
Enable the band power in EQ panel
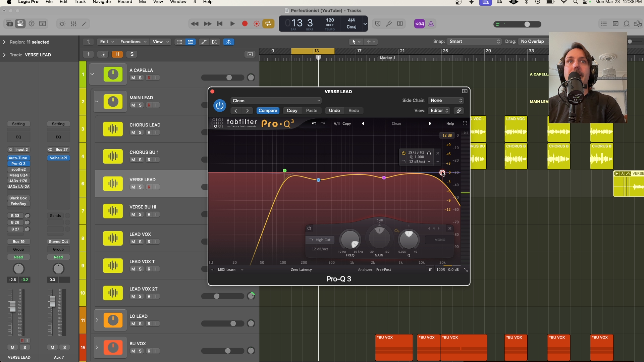pyautogui.click(x=309, y=229)
